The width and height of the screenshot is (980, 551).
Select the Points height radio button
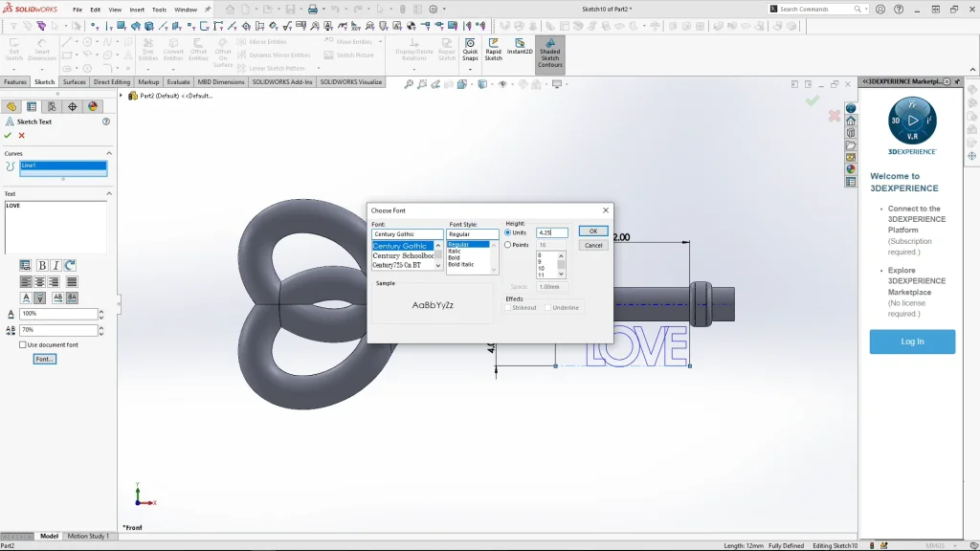point(508,245)
